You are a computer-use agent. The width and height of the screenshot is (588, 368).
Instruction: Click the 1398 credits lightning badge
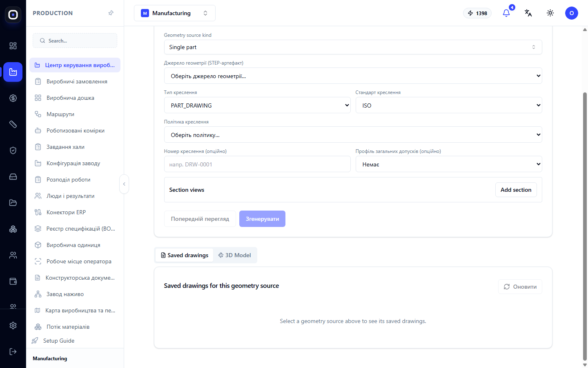477,13
